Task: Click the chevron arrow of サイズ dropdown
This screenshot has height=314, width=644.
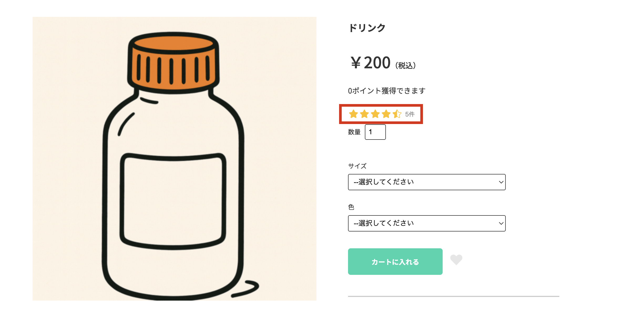Action: click(x=501, y=182)
